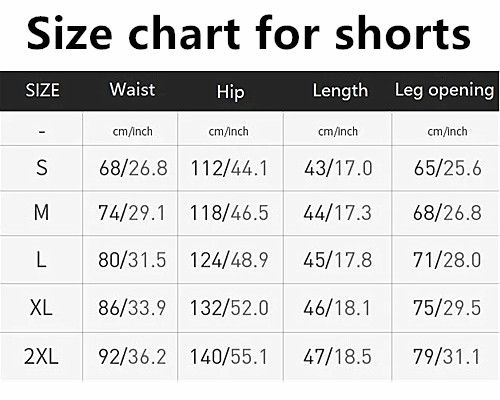Select hip value 118/46.5
The height and width of the screenshot is (400, 500).
click(x=229, y=213)
